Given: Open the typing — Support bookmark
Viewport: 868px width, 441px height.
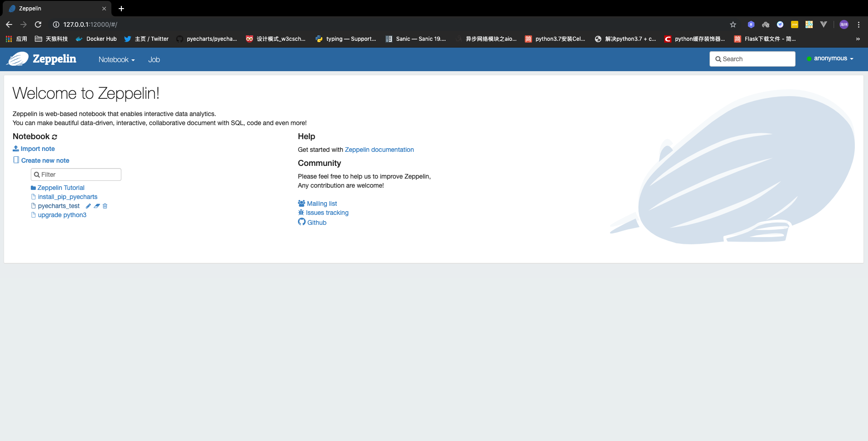Looking at the screenshot, I should [x=346, y=39].
